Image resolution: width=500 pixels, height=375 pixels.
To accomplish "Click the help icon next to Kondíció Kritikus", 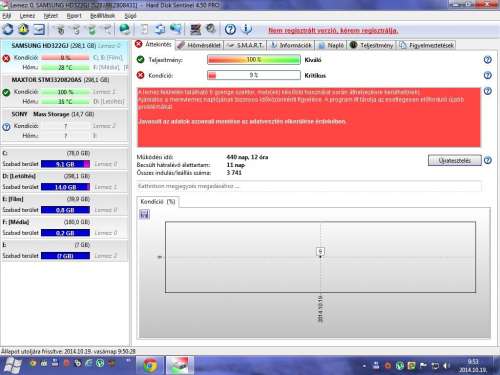I will (x=487, y=75).
